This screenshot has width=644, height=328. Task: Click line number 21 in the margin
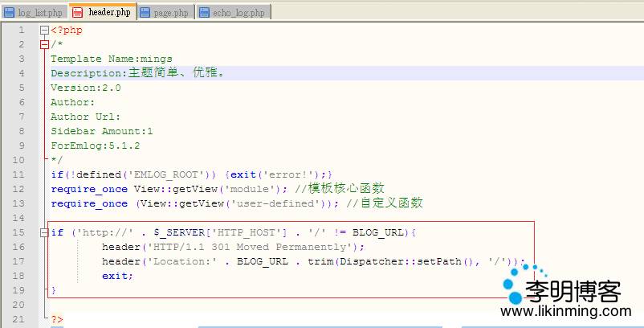[x=19, y=320]
